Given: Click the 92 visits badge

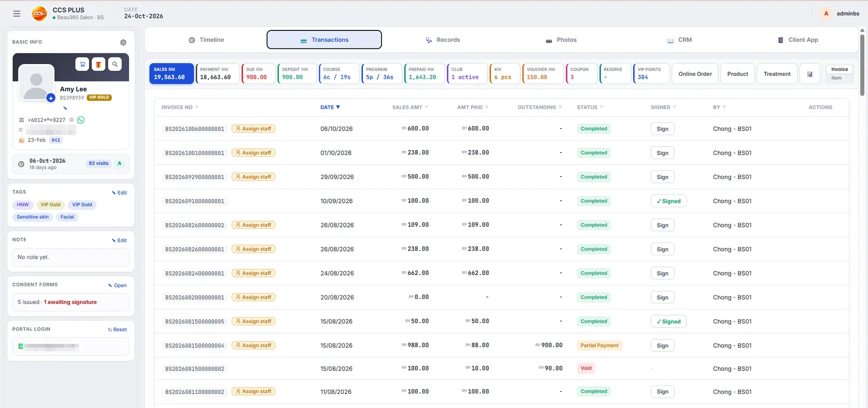Looking at the screenshot, I should click(x=99, y=163).
